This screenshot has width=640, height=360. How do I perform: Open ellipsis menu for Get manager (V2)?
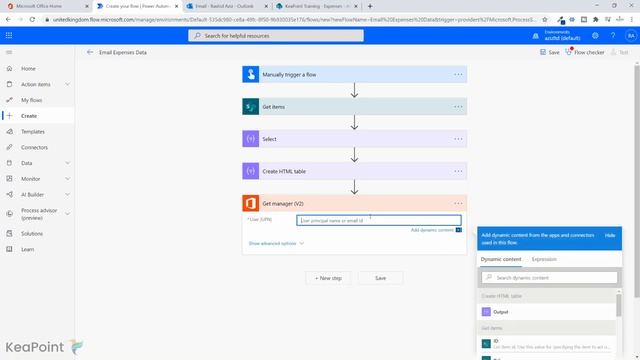[x=458, y=203]
